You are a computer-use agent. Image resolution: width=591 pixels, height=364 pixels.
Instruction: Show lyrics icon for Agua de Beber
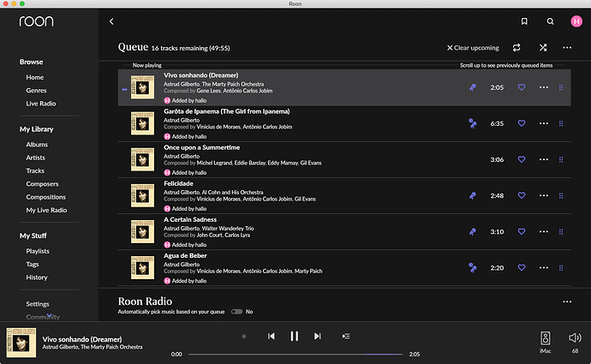(x=472, y=267)
